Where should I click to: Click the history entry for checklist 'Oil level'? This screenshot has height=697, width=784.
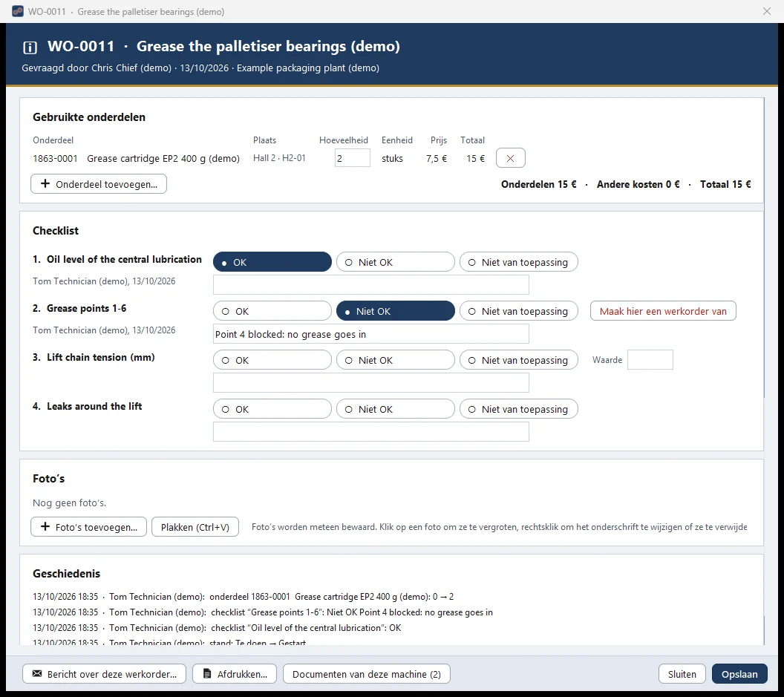217,627
